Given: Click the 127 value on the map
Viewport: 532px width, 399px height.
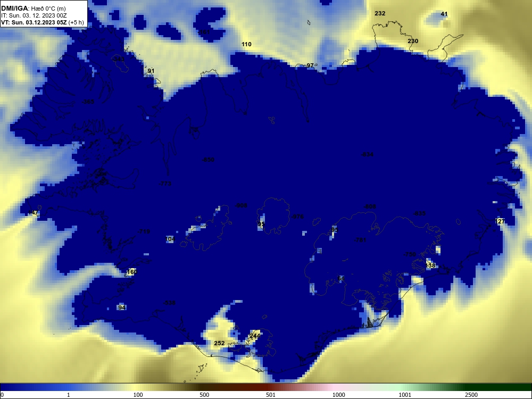Looking at the screenshot, I should click(500, 221).
